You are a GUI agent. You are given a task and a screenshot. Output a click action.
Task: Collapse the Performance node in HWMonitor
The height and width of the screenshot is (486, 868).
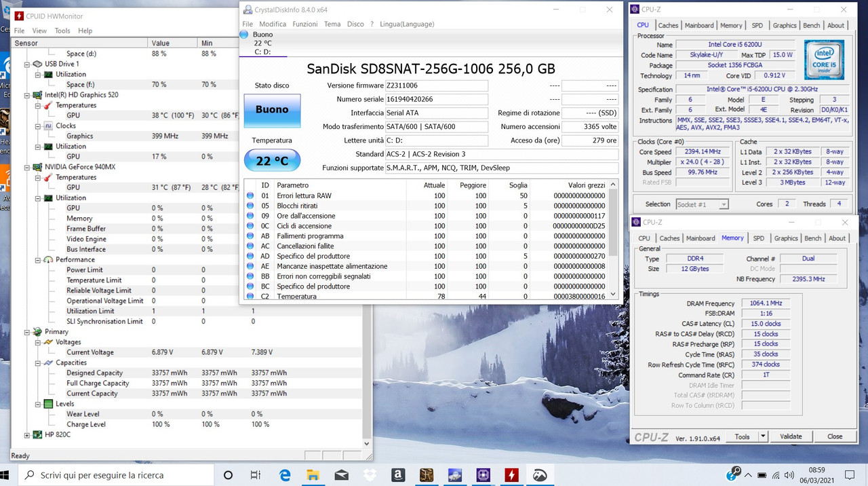[38, 259]
